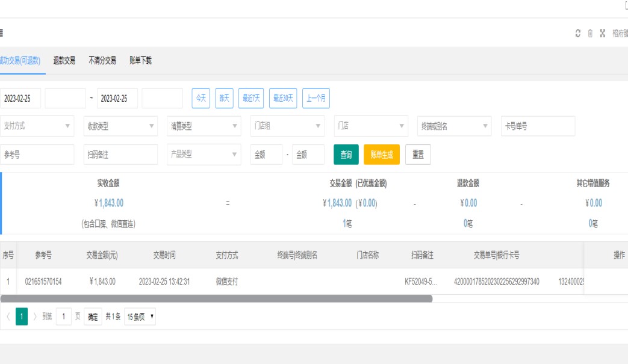The width and height of the screenshot is (628, 364).
Task: Click the yellow 账单生成 button
Action: point(382,155)
